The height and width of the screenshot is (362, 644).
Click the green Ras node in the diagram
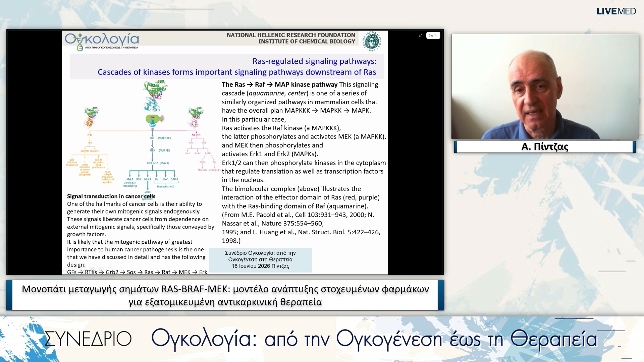[x=153, y=118]
